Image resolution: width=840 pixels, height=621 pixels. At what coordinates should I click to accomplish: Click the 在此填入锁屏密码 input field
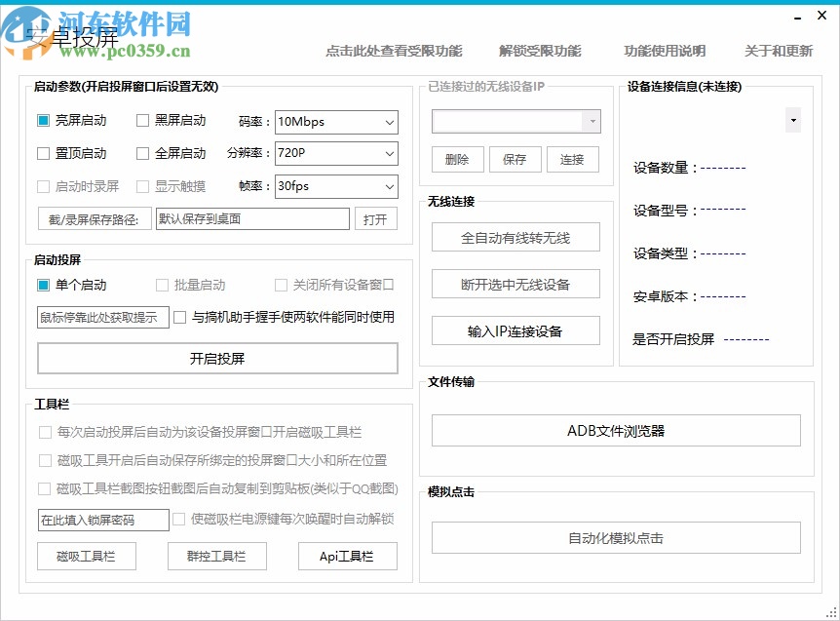click(101, 520)
